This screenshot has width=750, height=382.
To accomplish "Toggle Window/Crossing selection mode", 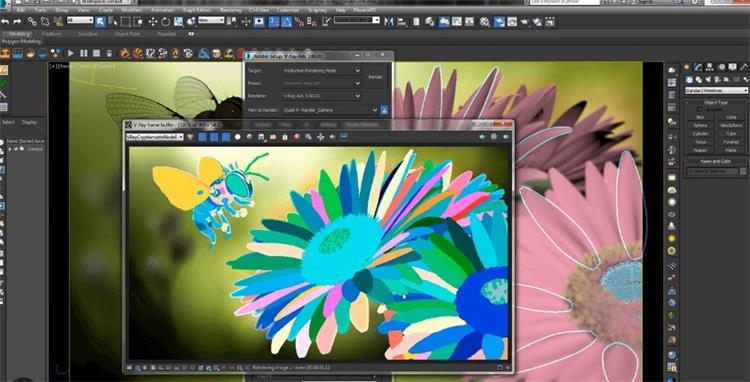I will coord(138,22).
